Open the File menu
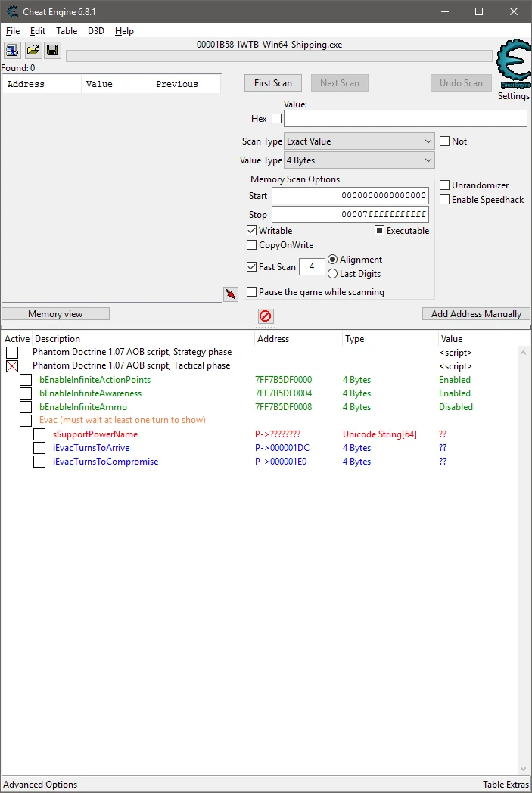 pyautogui.click(x=13, y=31)
